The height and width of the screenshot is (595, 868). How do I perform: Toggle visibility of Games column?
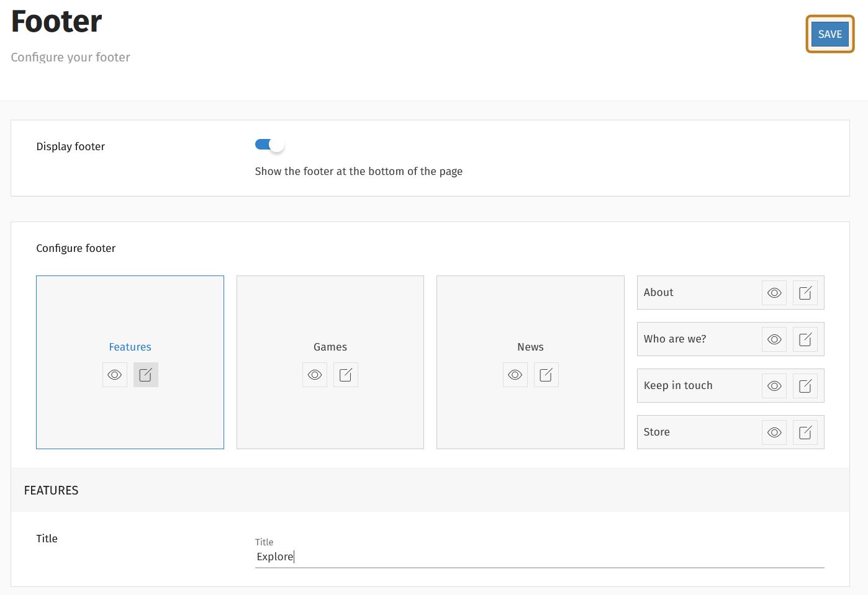tap(315, 375)
